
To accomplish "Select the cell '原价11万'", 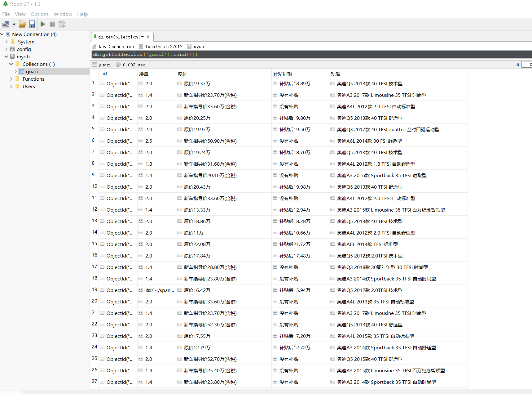I will [224, 233].
